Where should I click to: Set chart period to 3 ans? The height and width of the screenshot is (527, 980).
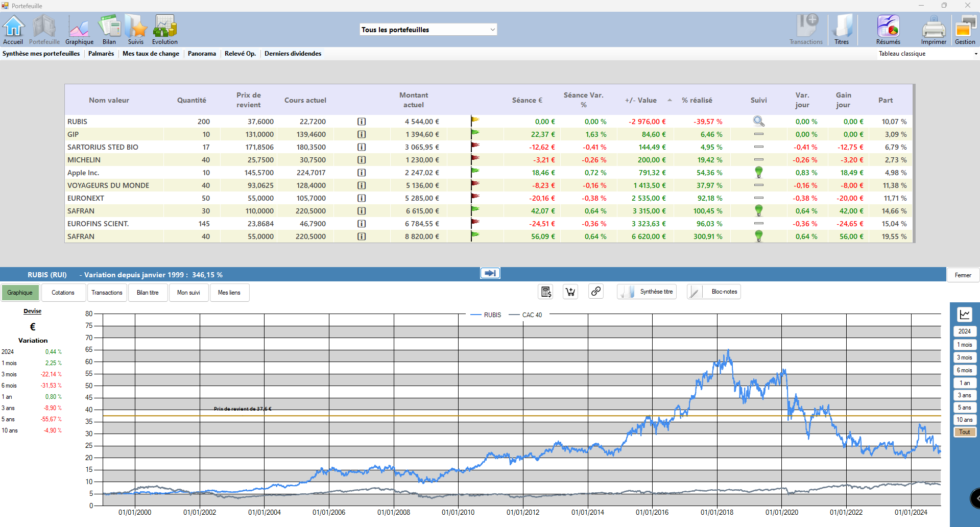coord(965,395)
